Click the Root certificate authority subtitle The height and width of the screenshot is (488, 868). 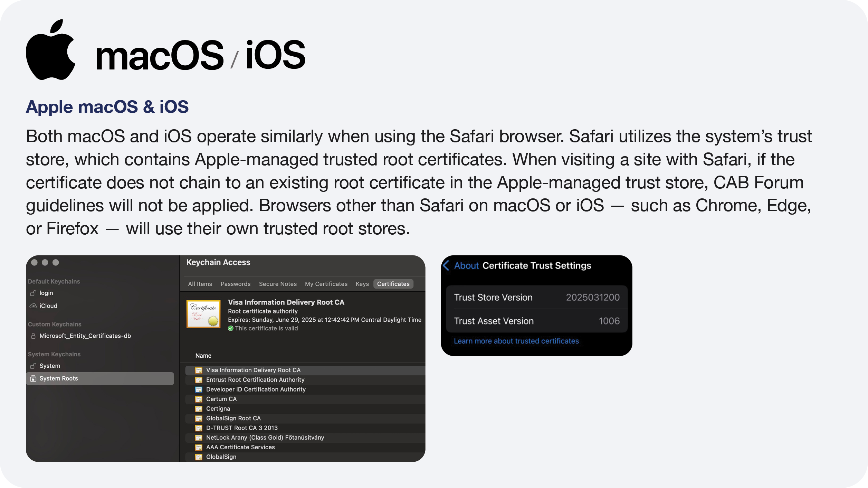click(x=263, y=311)
